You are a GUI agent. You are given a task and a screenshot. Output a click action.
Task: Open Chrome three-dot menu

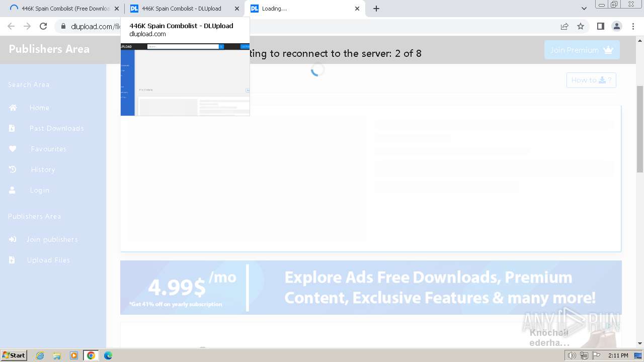[x=633, y=26]
